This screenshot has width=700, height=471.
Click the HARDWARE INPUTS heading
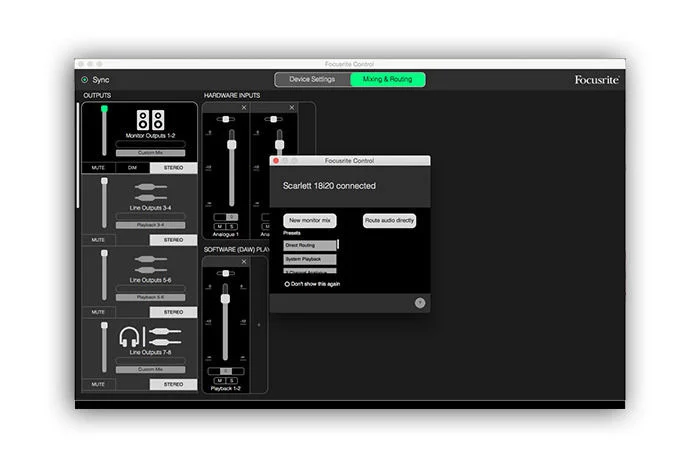point(232,96)
